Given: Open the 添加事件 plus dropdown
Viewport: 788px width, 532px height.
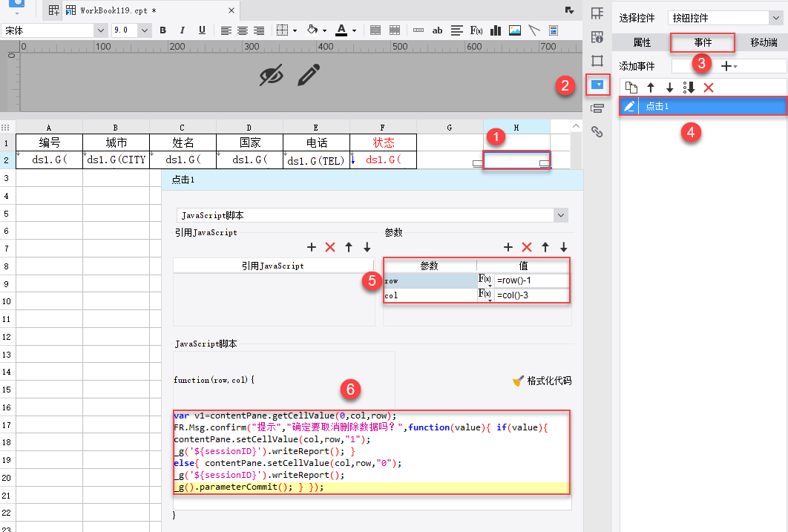Looking at the screenshot, I should click(x=729, y=66).
